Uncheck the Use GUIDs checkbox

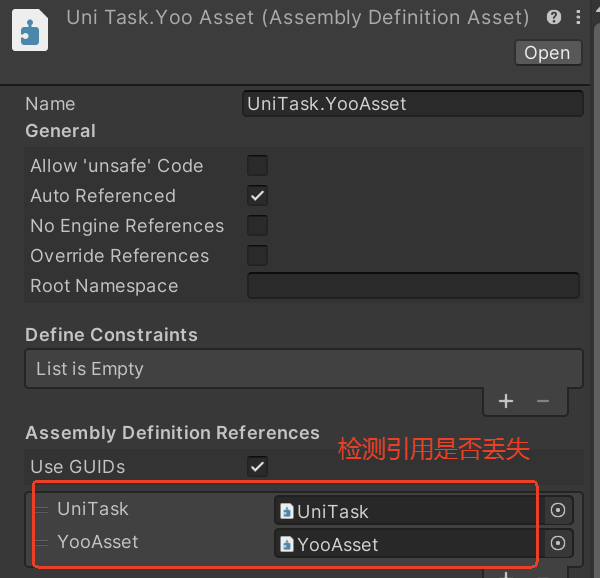(257, 467)
